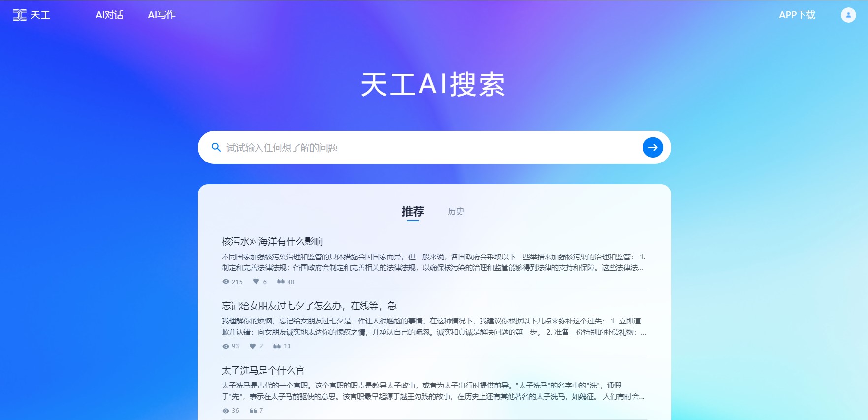Click the summary text of the 七夕 question
This screenshot has width=868, height=420.
tap(434, 326)
